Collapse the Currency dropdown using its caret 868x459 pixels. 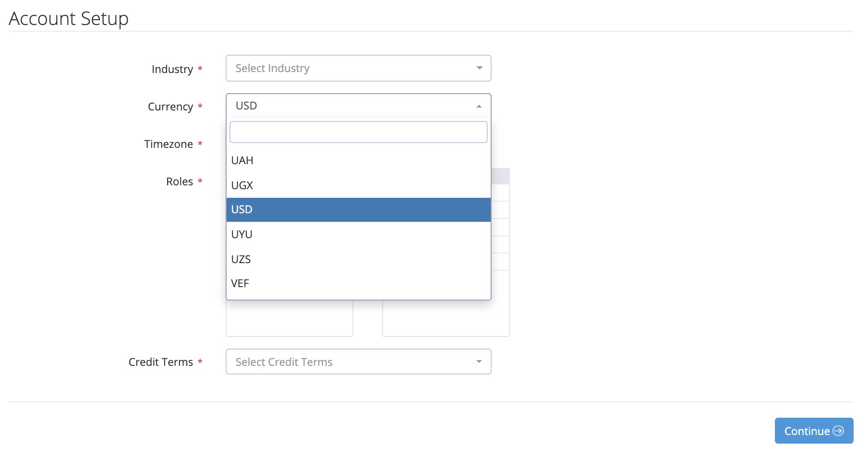point(479,106)
